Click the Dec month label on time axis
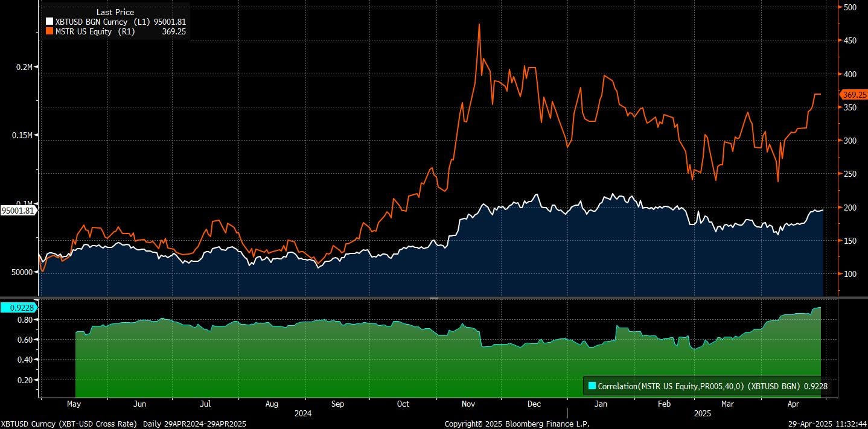The image size is (868, 429). point(534,404)
